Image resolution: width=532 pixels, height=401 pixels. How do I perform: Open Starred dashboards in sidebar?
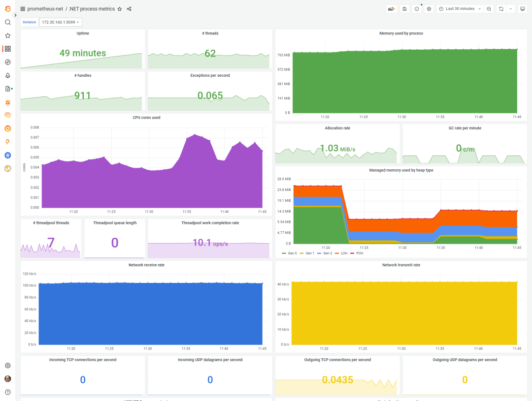[x=7, y=35]
